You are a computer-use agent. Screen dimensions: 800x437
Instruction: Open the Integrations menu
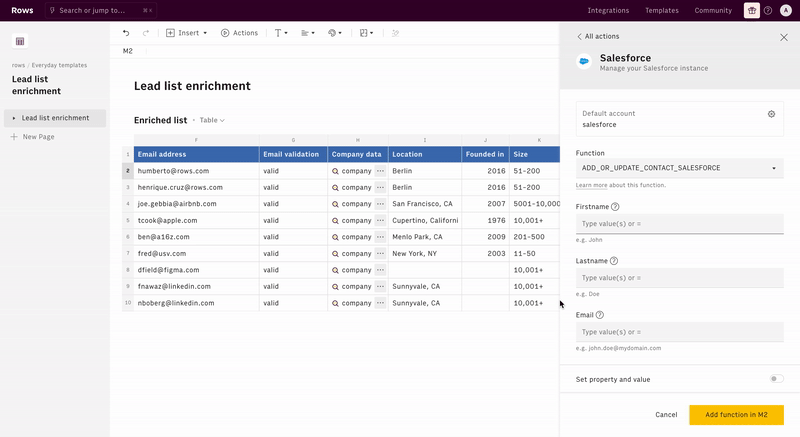tap(608, 10)
